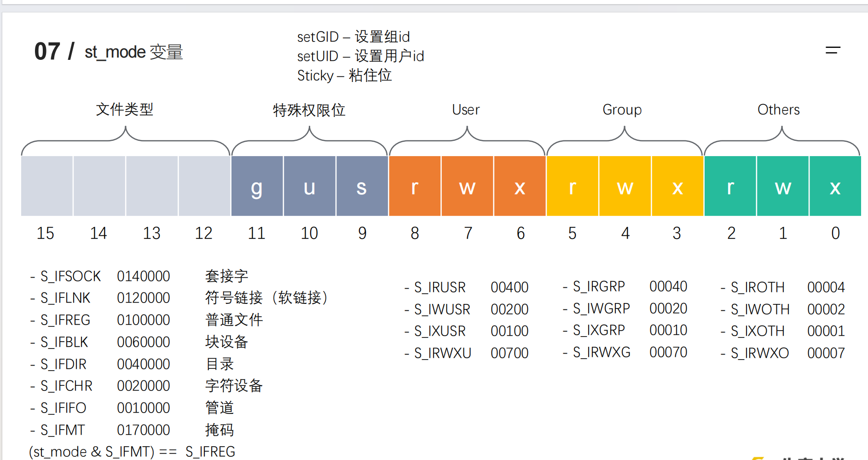
Task: Click the '目录' description
Action: (x=220, y=364)
